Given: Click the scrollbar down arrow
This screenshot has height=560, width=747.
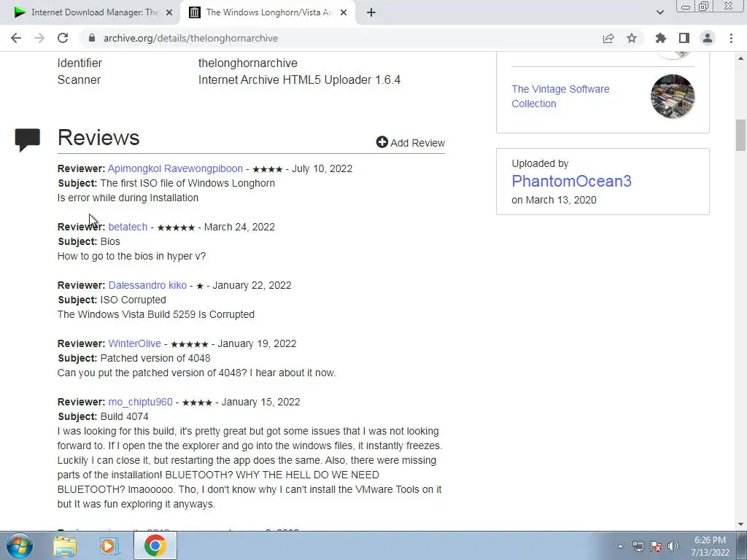Looking at the screenshot, I should (x=741, y=524).
